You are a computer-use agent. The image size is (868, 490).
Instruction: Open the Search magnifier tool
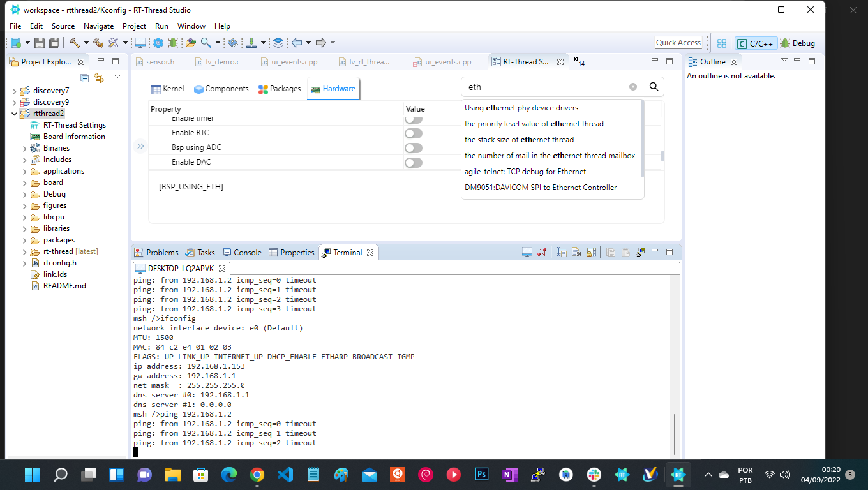(207, 43)
